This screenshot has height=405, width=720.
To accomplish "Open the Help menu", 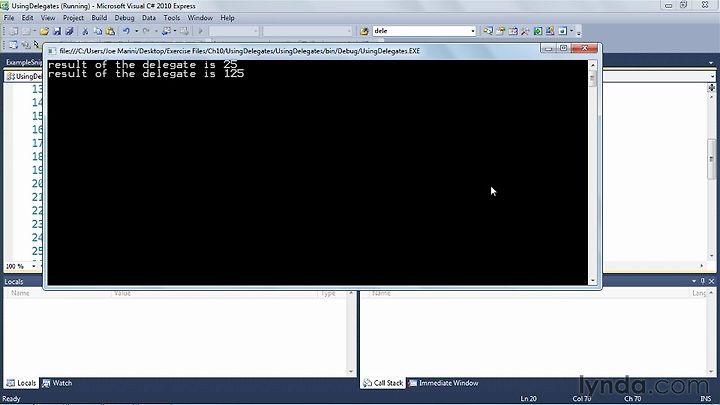I will coord(227,18).
